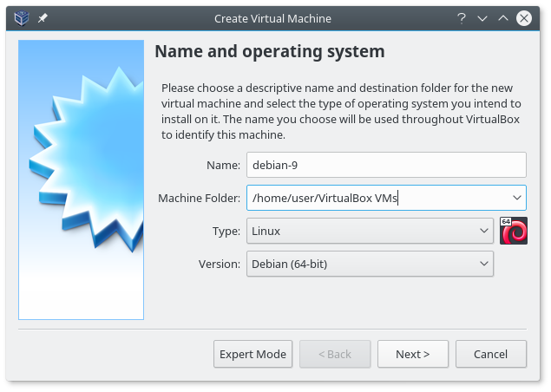551x392 pixels.
Task: Open the Type dropdown showing Linux
Action: coord(371,231)
